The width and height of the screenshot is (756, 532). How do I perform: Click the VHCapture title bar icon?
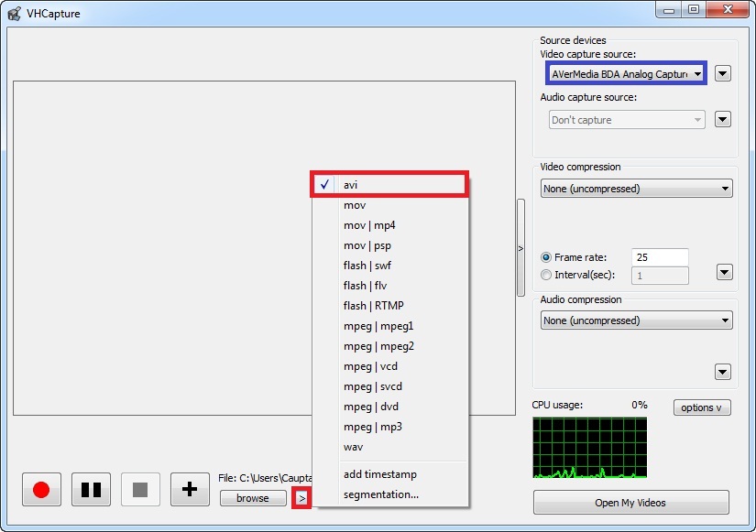coord(14,14)
